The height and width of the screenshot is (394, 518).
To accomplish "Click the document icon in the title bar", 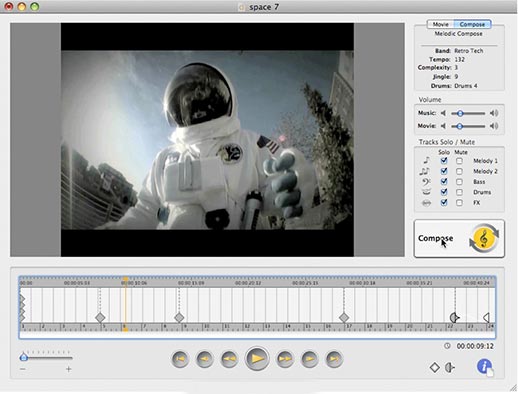I will click(241, 7).
